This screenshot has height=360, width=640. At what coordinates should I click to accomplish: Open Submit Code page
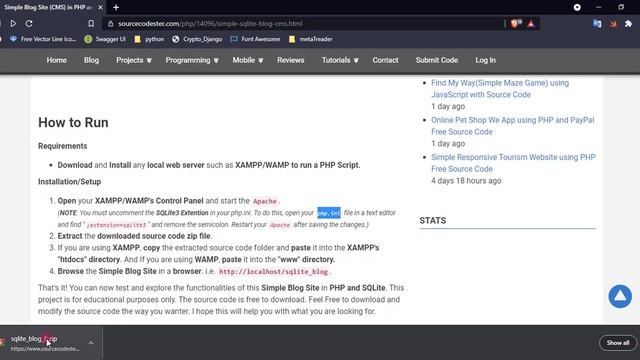tap(437, 60)
